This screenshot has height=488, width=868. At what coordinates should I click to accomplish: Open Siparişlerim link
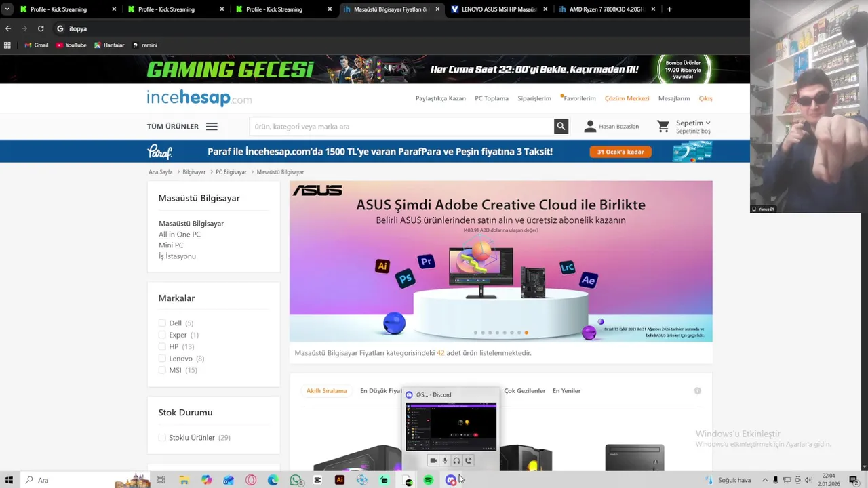pos(534,98)
